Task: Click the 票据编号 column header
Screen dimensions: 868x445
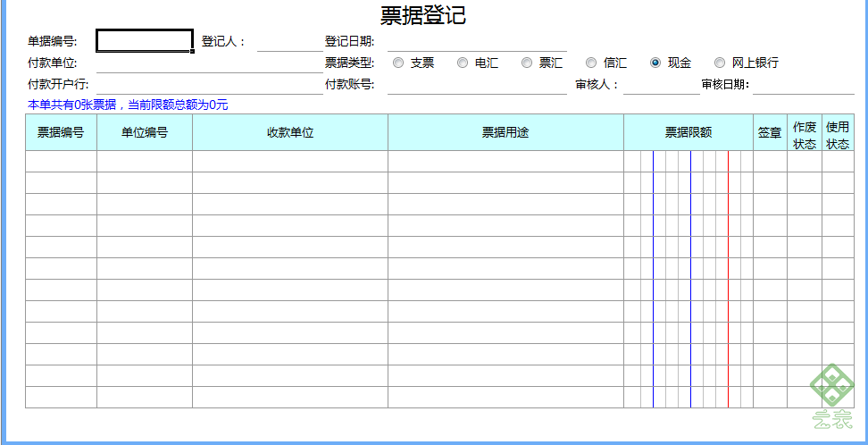Action: [61, 132]
